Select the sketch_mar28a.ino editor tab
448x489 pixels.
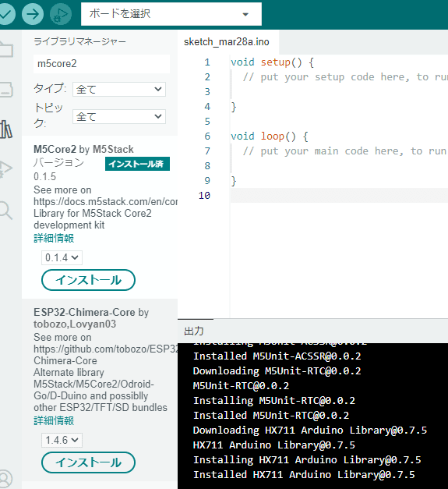(227, 42)
